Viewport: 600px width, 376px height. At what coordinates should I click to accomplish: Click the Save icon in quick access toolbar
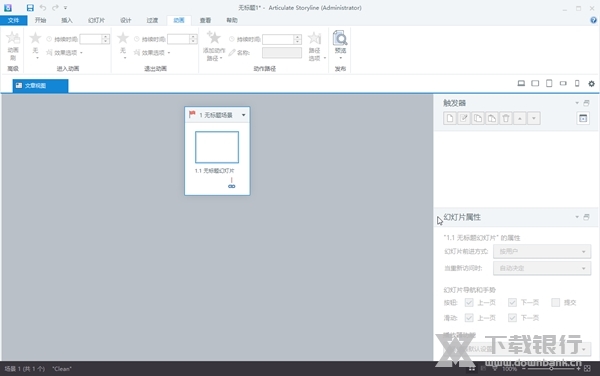pyautogui.click(x=30, y=8)
